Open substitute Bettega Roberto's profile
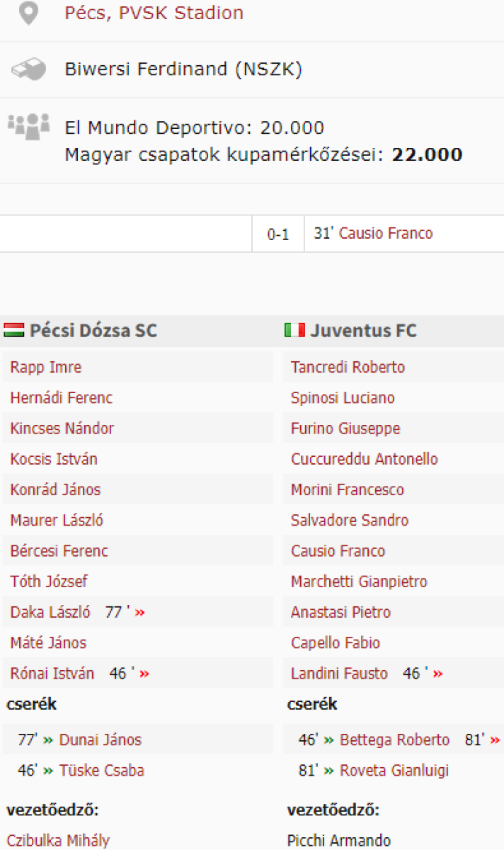This screenshot has height=850, width=504. point(394,740)
